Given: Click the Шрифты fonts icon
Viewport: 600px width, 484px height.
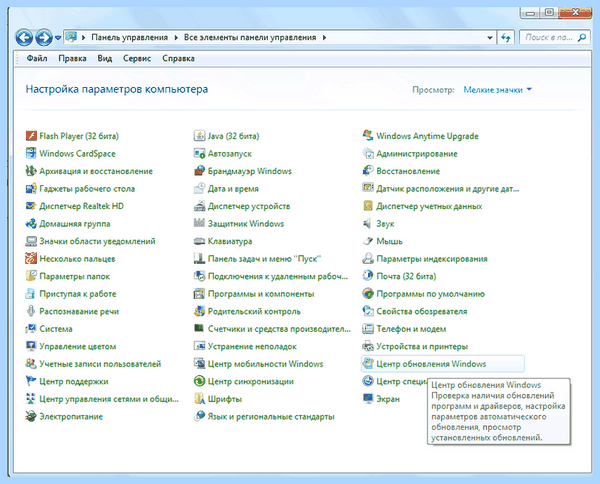Looking at the screenshot, I should tap(199, 399).
